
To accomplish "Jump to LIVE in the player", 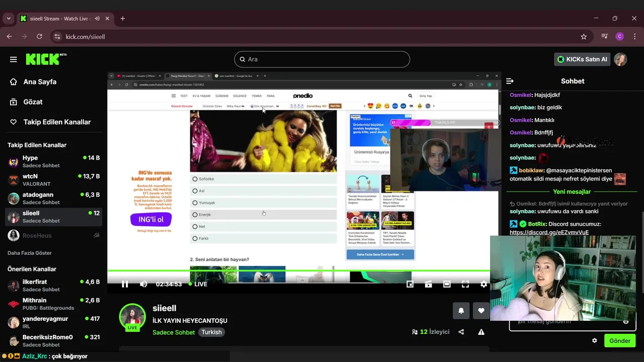I will pos(198,284).
